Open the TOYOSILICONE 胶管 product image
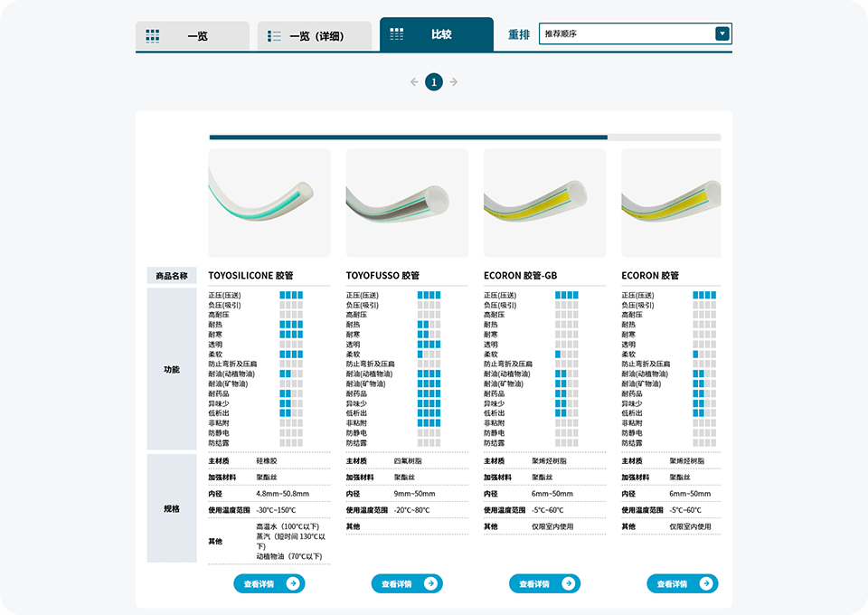Screen dimensions: 868x615 point(269,203)
